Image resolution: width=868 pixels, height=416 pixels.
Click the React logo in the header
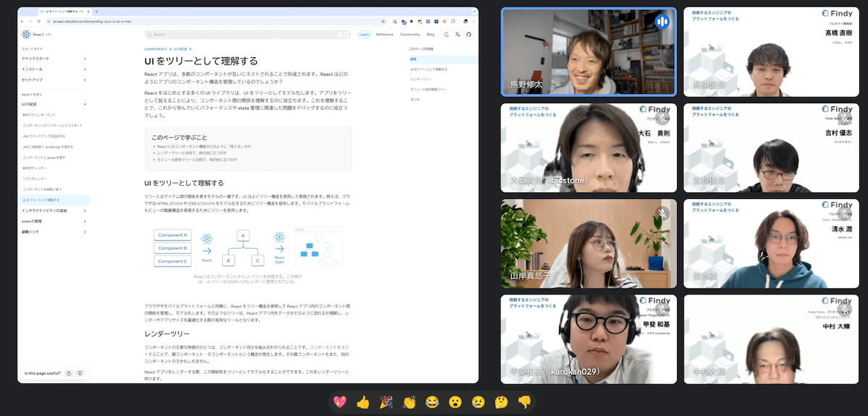coord(27,34)
